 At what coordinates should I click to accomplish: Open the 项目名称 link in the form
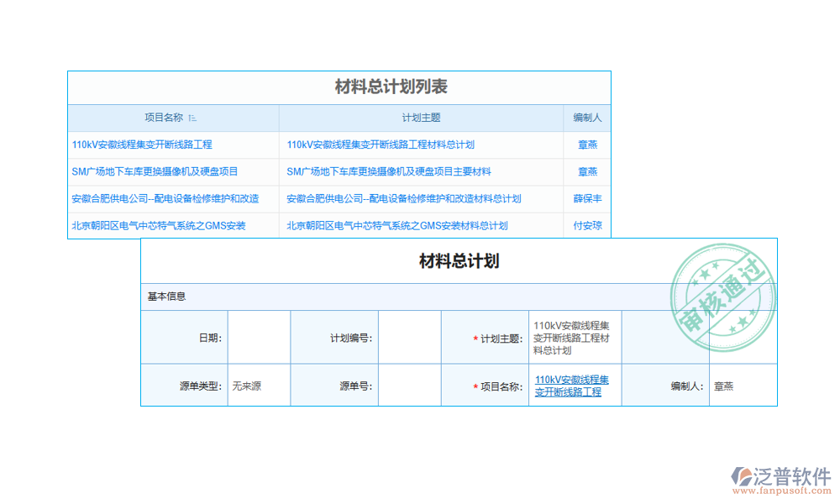coord(573,385)
